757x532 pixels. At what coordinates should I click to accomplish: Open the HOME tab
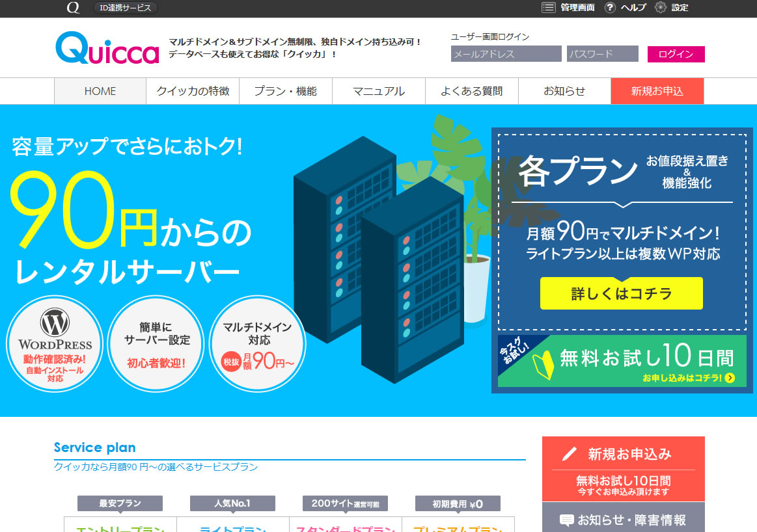(100, 91)
